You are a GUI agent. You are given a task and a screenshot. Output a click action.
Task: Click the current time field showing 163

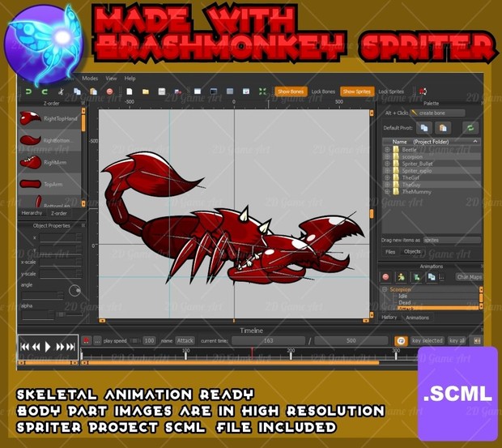[x=268, y=341]
